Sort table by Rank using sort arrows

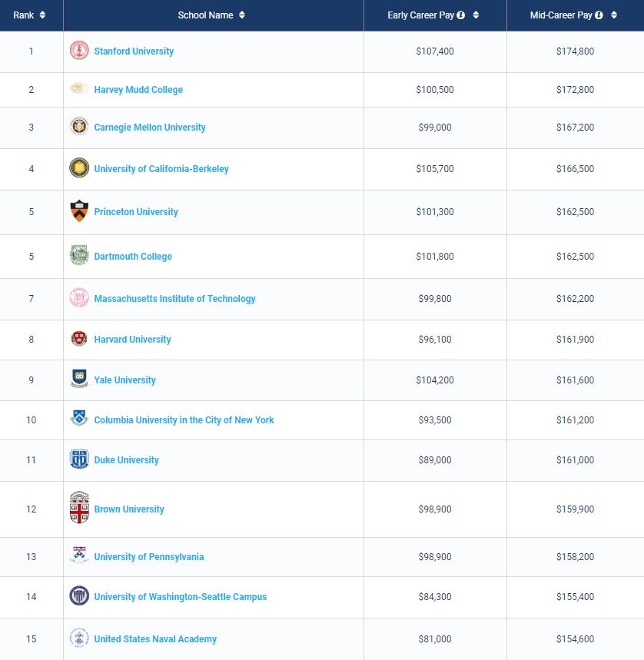[x=42, y=15]
